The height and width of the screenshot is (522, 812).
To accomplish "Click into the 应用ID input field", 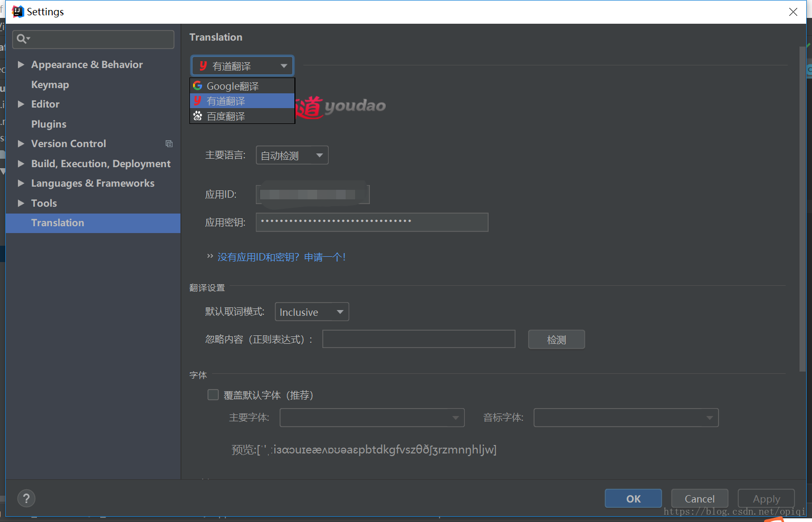I will click(x=313, y=194).
